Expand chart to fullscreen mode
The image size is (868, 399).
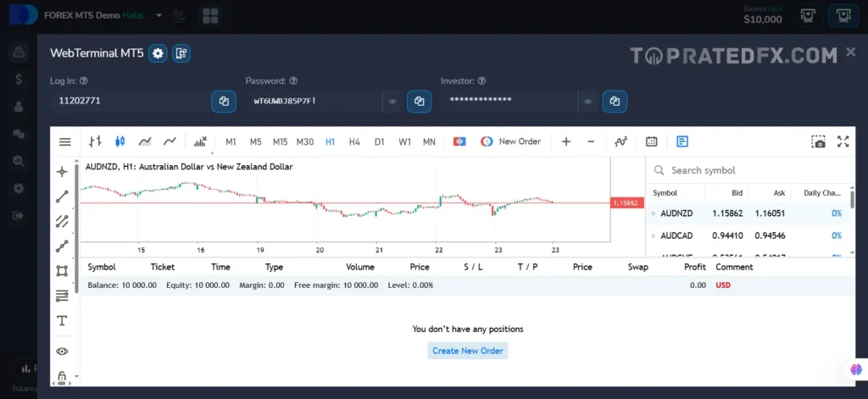point(843,141)
